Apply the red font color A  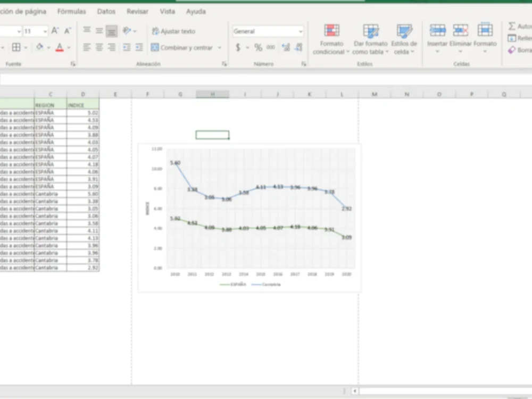(x=60, y=47)
